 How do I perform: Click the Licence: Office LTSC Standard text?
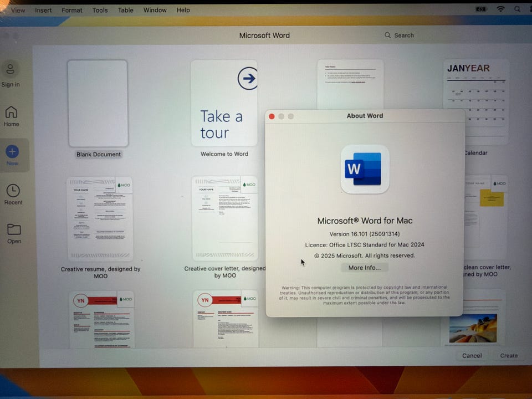click(x=365, y=244)
